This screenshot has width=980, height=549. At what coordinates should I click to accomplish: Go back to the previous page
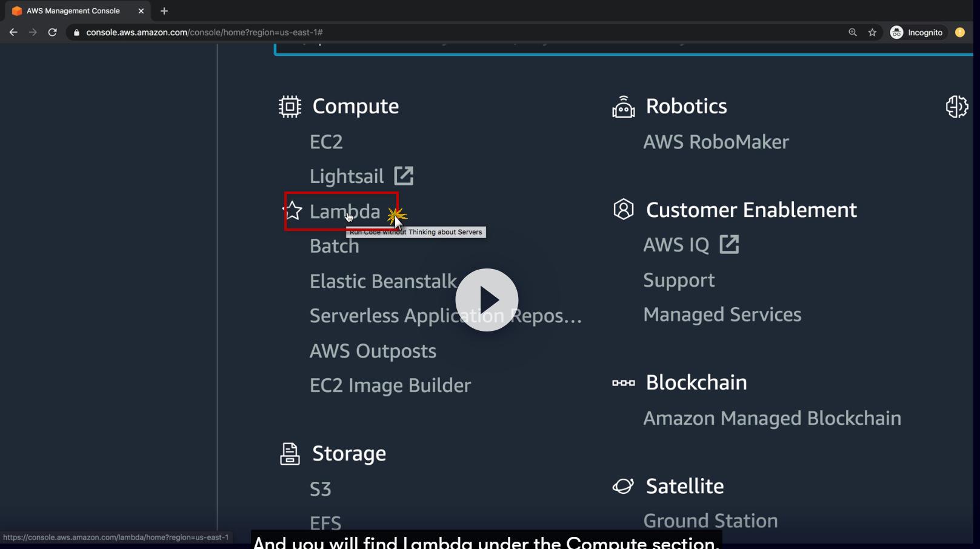[13, 33]
